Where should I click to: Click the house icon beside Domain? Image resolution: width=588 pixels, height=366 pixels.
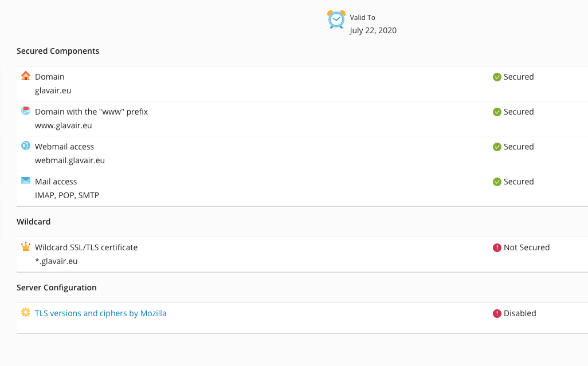coord(25,76)
